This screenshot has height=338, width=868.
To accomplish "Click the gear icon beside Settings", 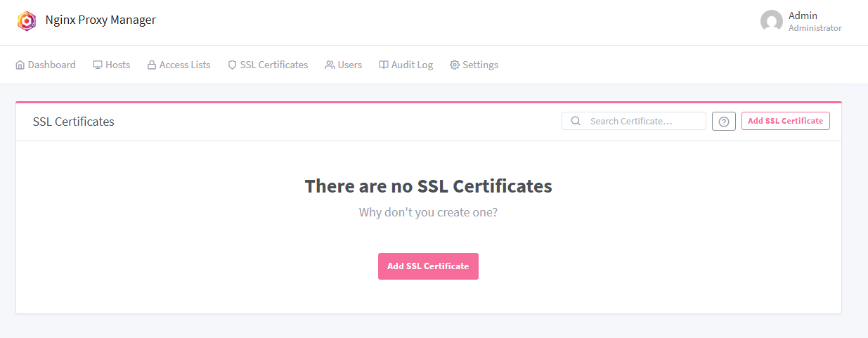I will pyautogui.click(x=455, y=65).
